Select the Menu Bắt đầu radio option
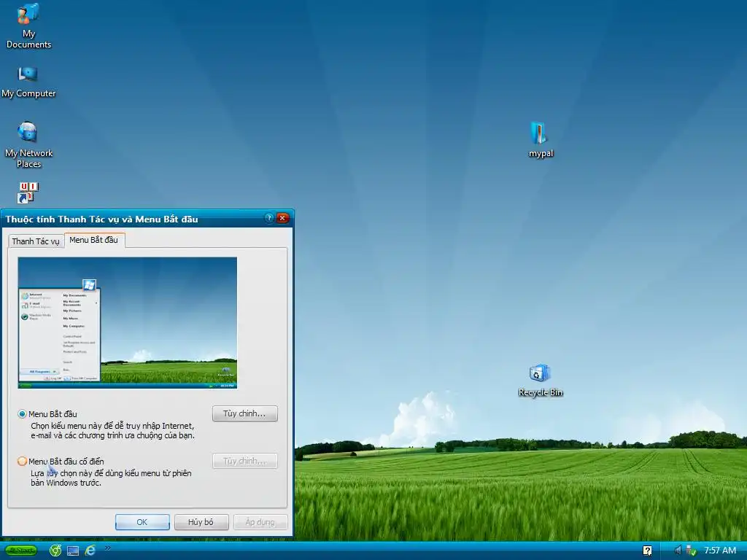This screenshot has width=747, height=560. click(x=22, y=414)
